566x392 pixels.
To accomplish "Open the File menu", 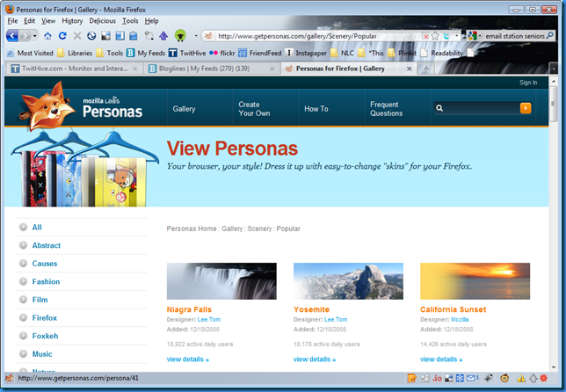I will point(12,21).
